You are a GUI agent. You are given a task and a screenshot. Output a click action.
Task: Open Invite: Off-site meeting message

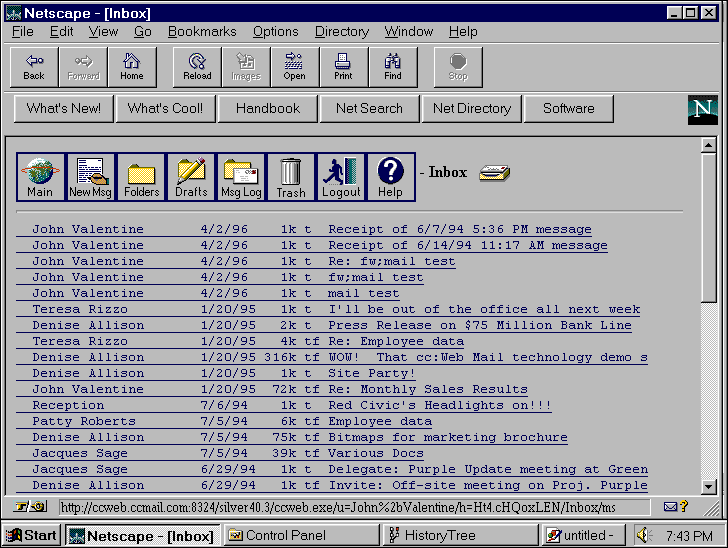click(x=332, y=485)
